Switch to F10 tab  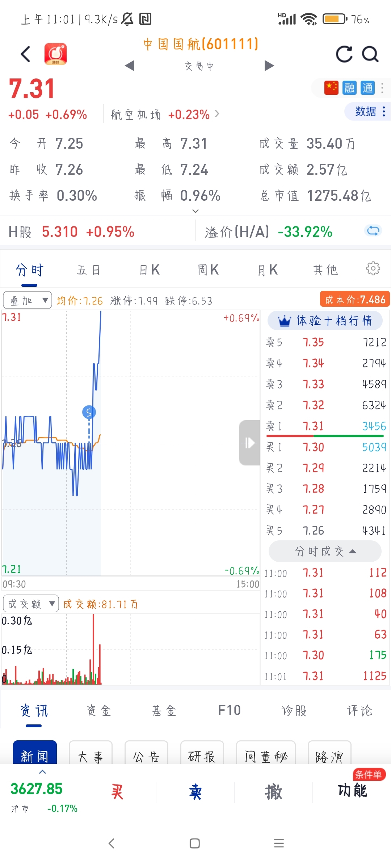point(229,711)
